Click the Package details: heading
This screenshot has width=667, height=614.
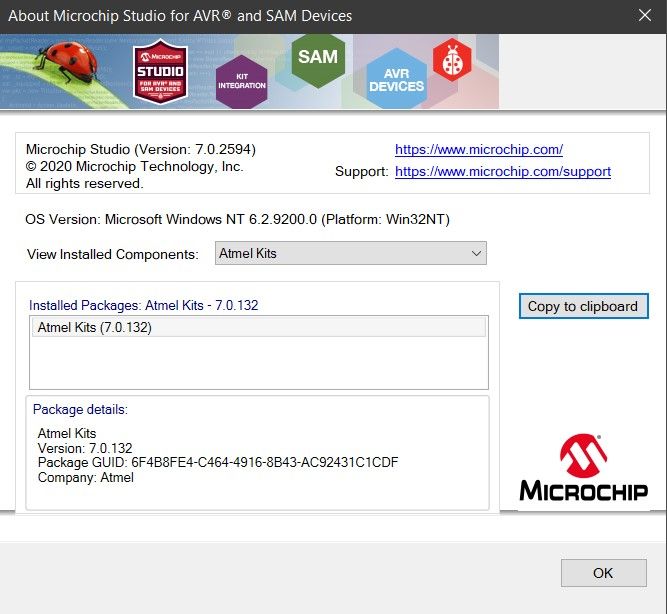coord(80,409)
